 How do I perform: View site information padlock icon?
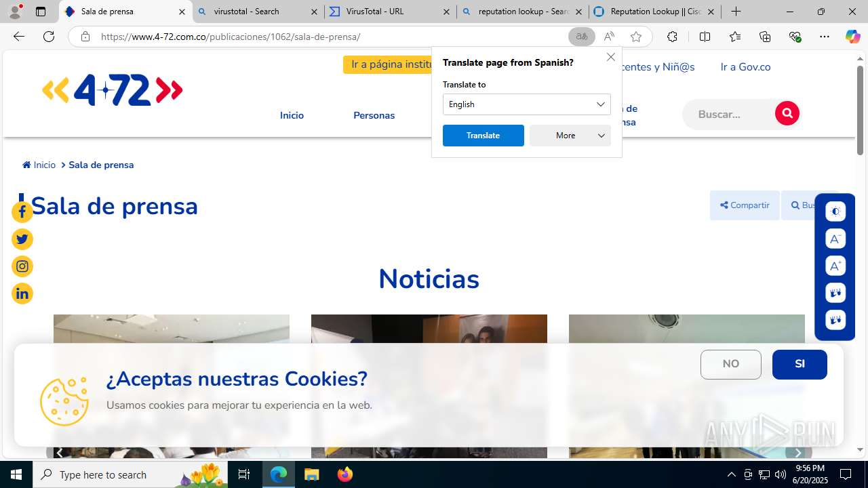(x=85, y=37)
